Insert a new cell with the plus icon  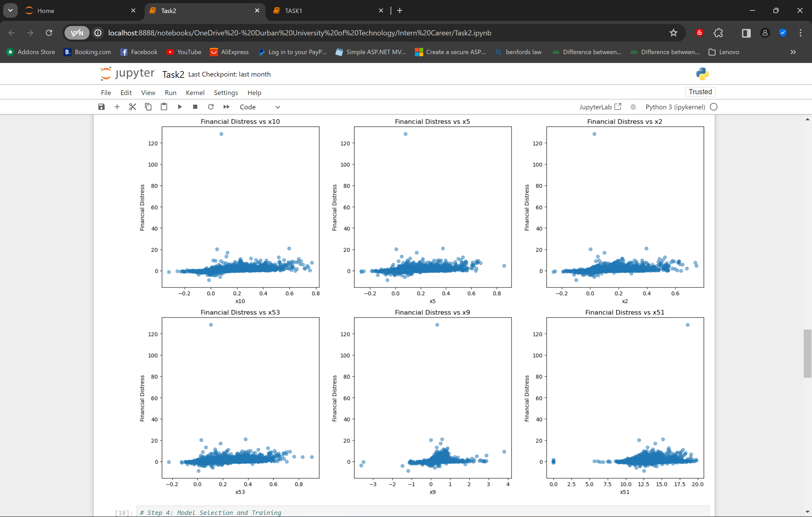(x=117, y=107)
